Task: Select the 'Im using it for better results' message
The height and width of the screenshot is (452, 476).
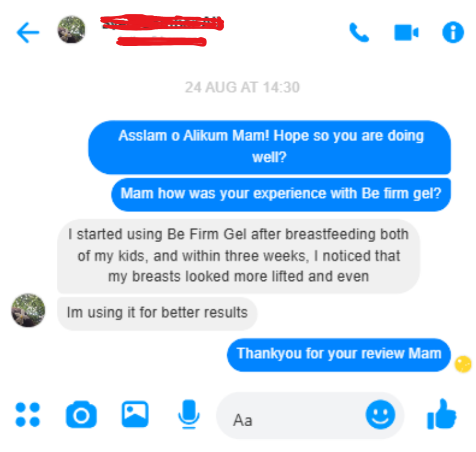Action: (x=157, y=314)
